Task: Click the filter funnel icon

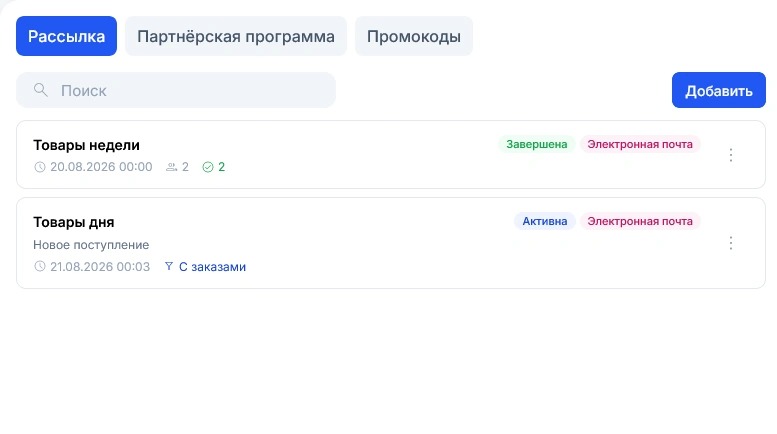Action: coord(168,267)
